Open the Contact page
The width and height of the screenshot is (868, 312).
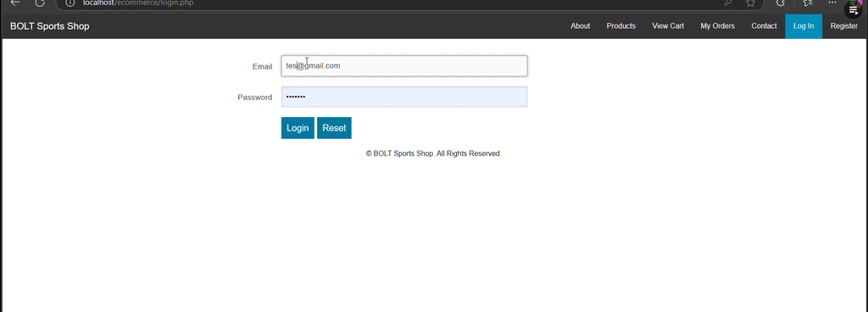pyautogui.click(x=764, y=26)
